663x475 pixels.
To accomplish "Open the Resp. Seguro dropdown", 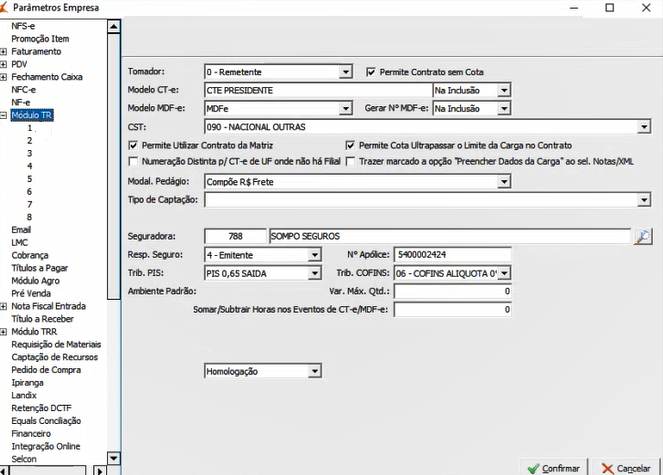I will [x=314, y=255].
